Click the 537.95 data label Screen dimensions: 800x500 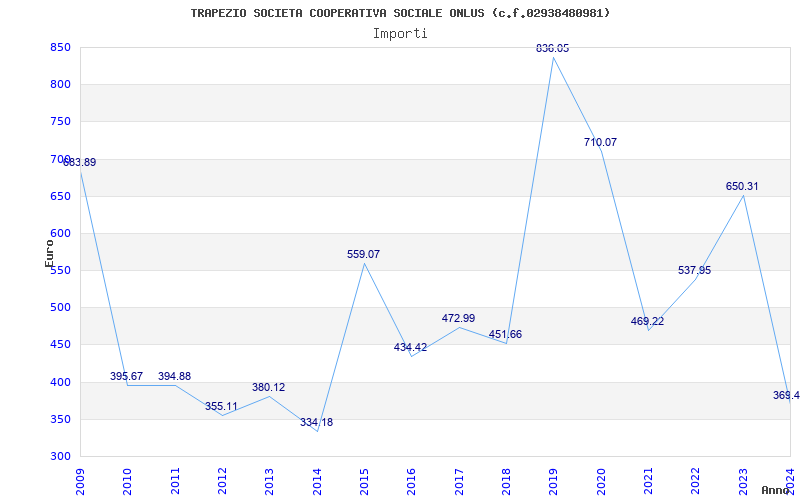(x=694, y=270)
